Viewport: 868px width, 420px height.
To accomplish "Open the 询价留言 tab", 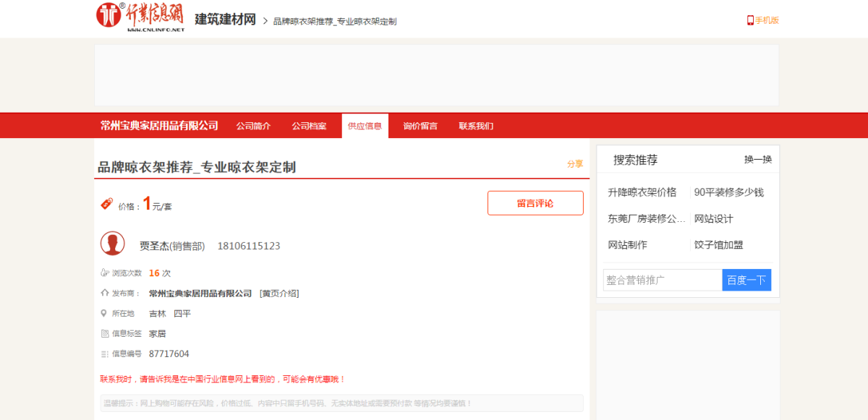I will pos(420,125).
